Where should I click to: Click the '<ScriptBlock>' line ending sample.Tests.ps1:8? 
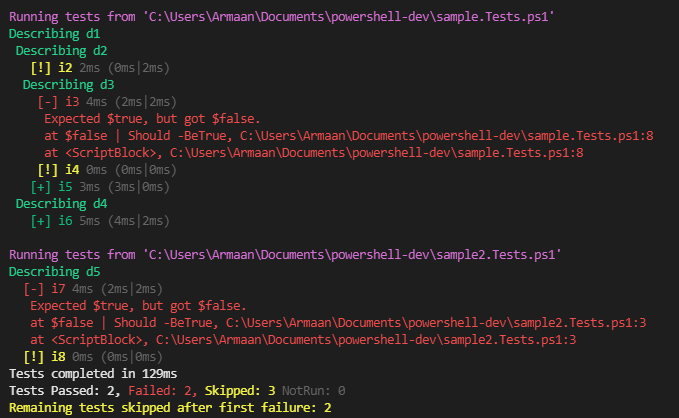coord(314,153)
